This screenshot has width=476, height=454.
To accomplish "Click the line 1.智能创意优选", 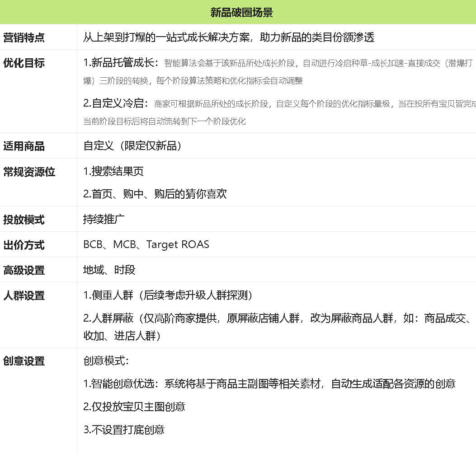I will tap(269, 384).
